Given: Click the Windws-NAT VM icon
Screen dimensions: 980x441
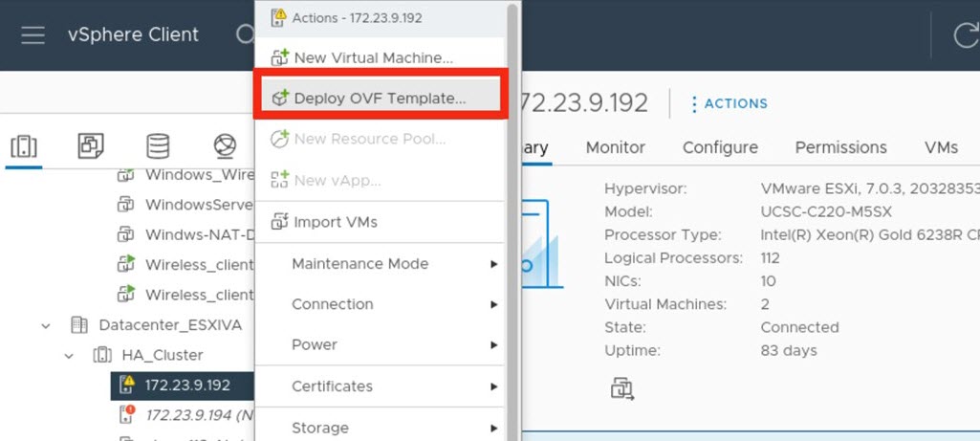Looking at the screenshot, I should coord(126,234).
